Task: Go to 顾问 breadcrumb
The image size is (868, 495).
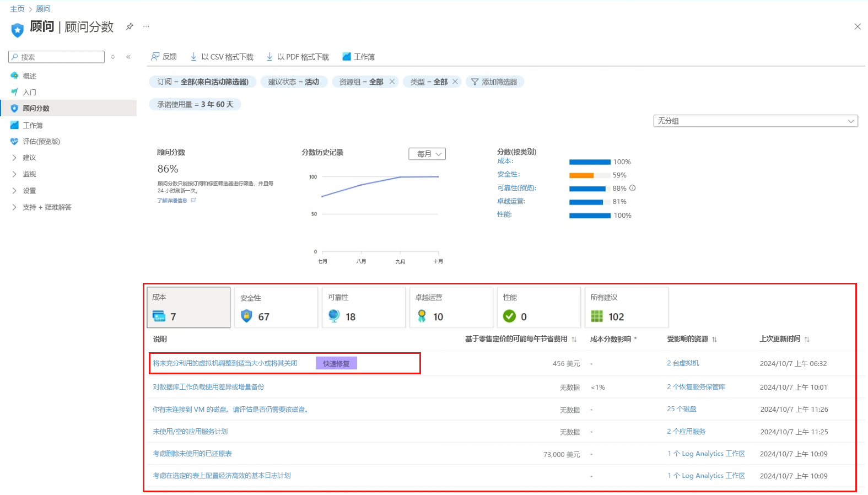Action: [x=43, y=9]
